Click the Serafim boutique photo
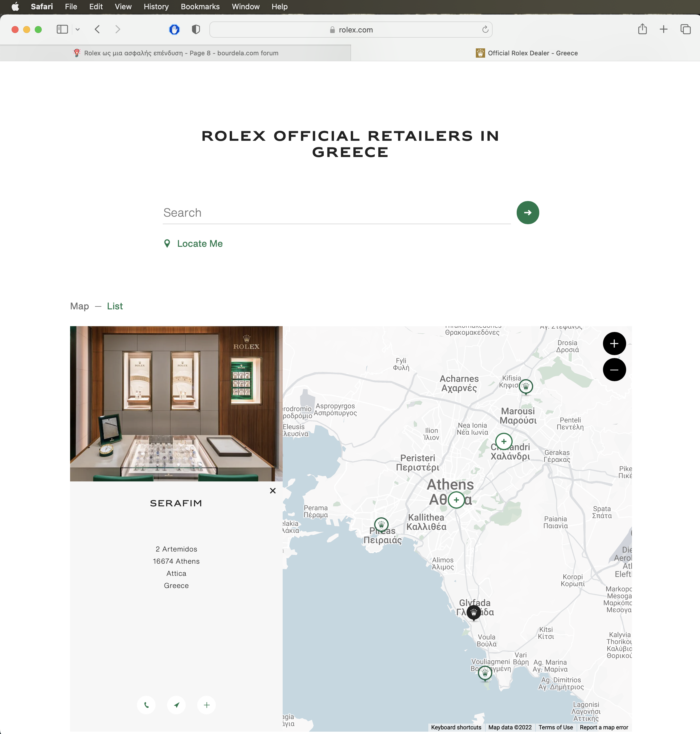The height and width of the screenshot is (734, 700). click(176, 404)
